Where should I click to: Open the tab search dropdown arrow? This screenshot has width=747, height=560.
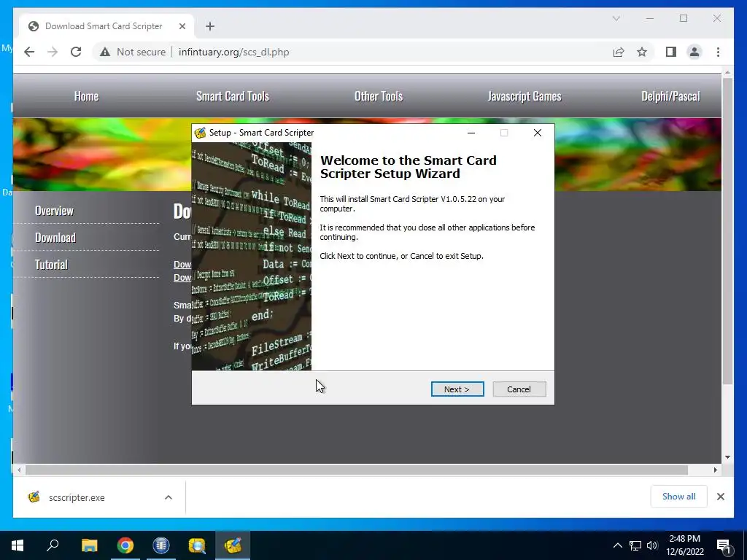[x=616, y=18]
